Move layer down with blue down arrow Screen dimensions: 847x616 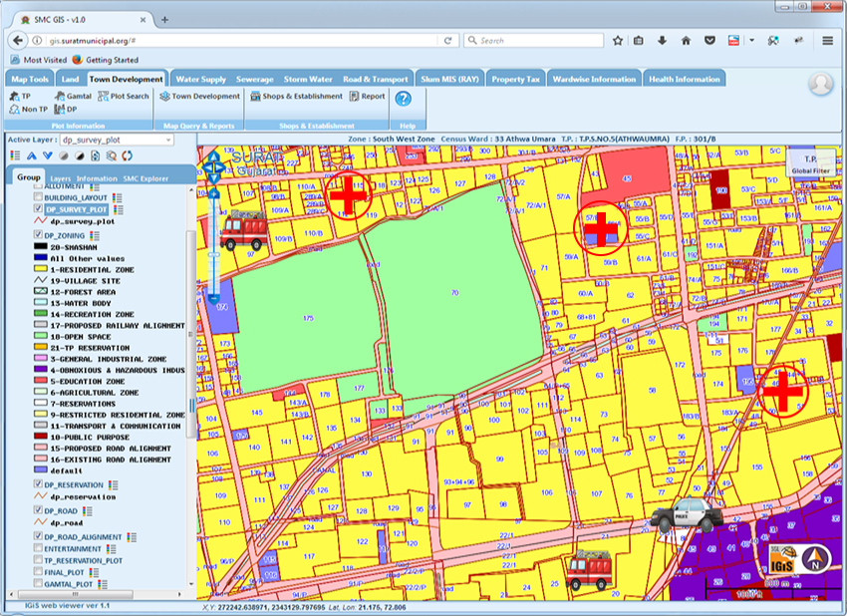pyautogui.click(x=48, y=155)
